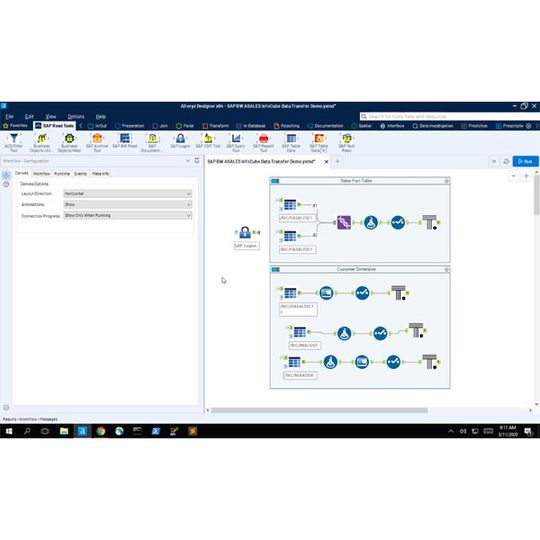Open the View menu
This screenshot has width=540, height=540.
(x=51, y=116)
